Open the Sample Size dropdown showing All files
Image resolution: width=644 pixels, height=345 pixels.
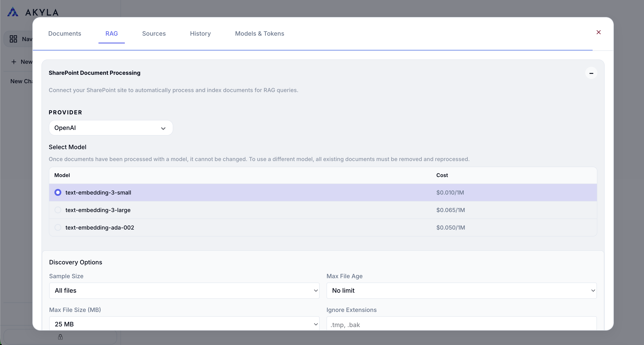(x=184, y=291)
